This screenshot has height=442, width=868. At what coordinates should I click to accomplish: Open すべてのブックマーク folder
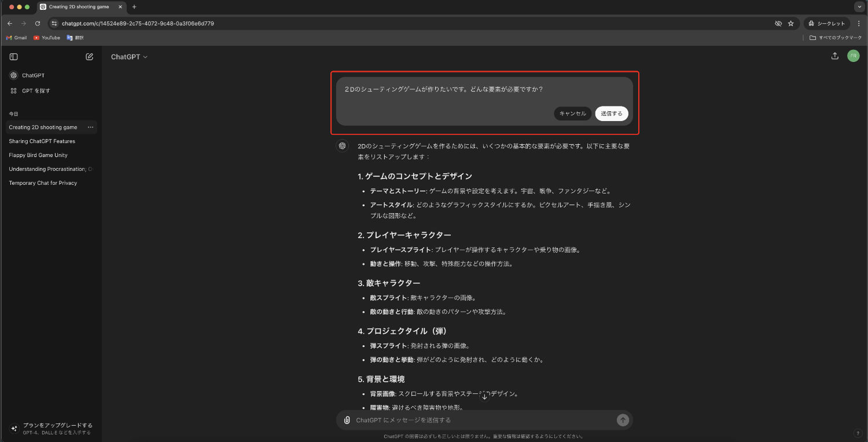coord(836,38)
